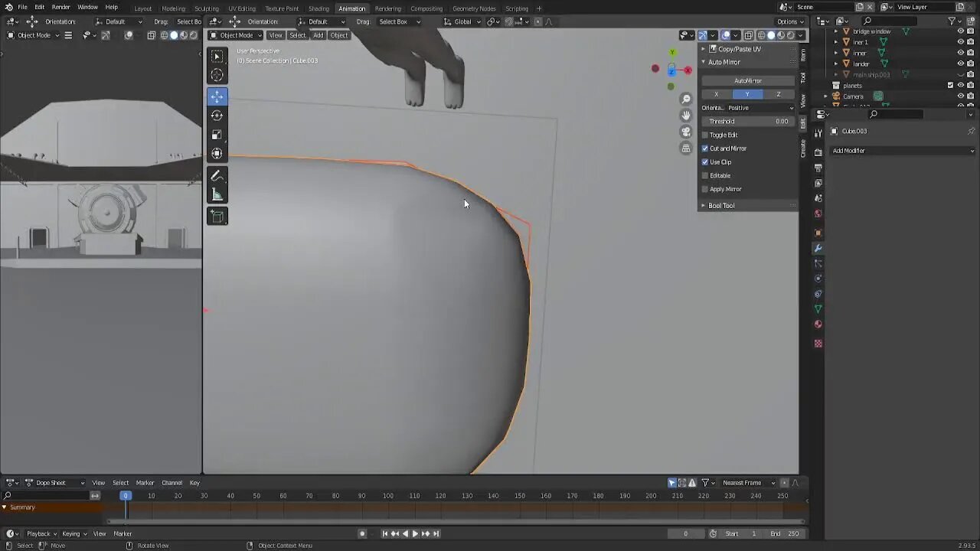
Task: Enable Editable checkbox
Action: [705, 175]
